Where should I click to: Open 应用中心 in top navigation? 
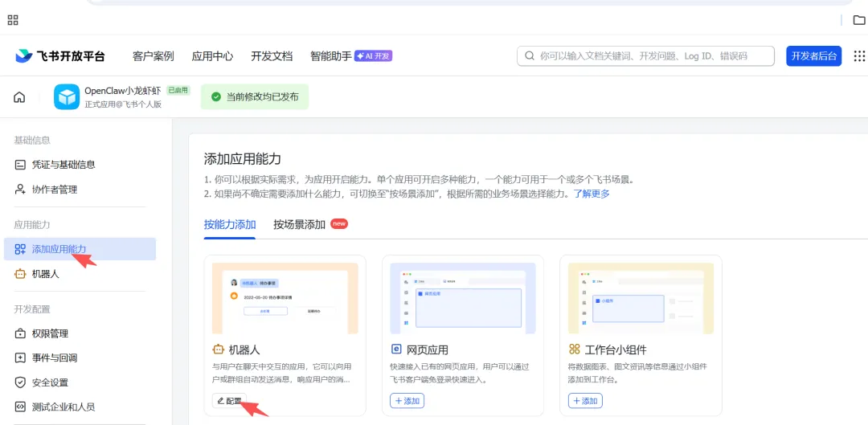212,56
